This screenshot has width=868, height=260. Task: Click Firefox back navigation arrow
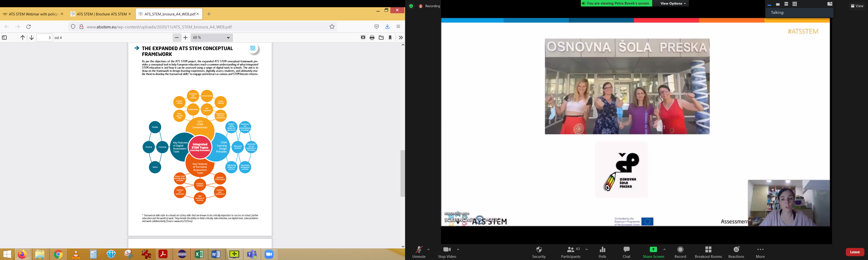click(x=7, y=26)
